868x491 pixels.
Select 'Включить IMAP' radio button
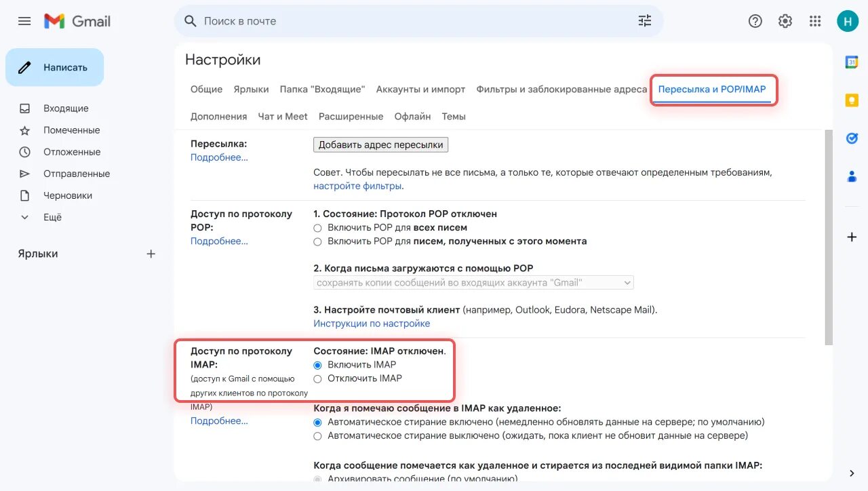click(317, 365)
